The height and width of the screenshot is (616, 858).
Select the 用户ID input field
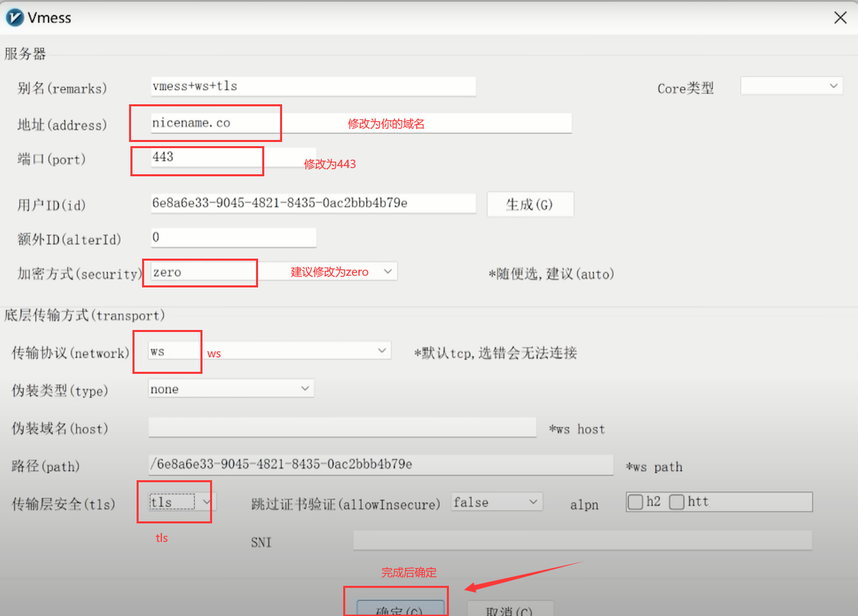313,204
